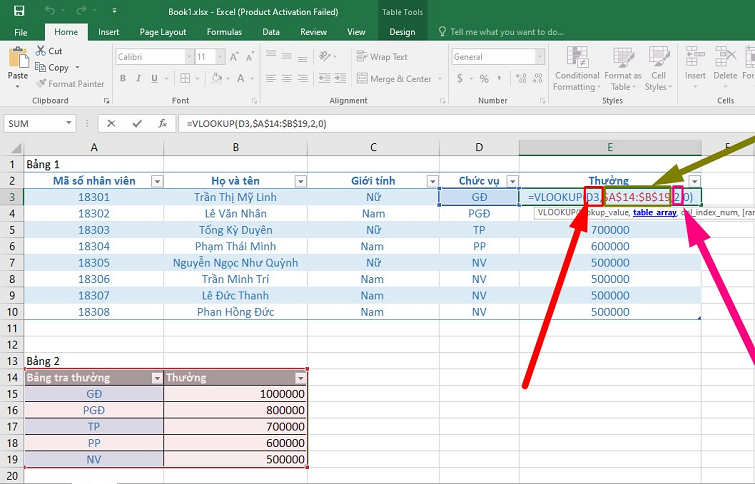Apply the Fill Color bucket
755x484 pixels.
tap(217, 78)
